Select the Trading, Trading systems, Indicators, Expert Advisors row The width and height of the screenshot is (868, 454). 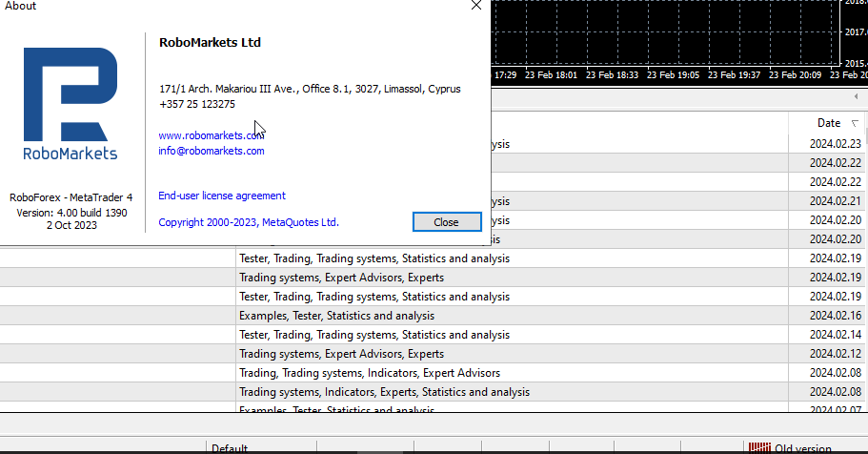coord(433,373)
